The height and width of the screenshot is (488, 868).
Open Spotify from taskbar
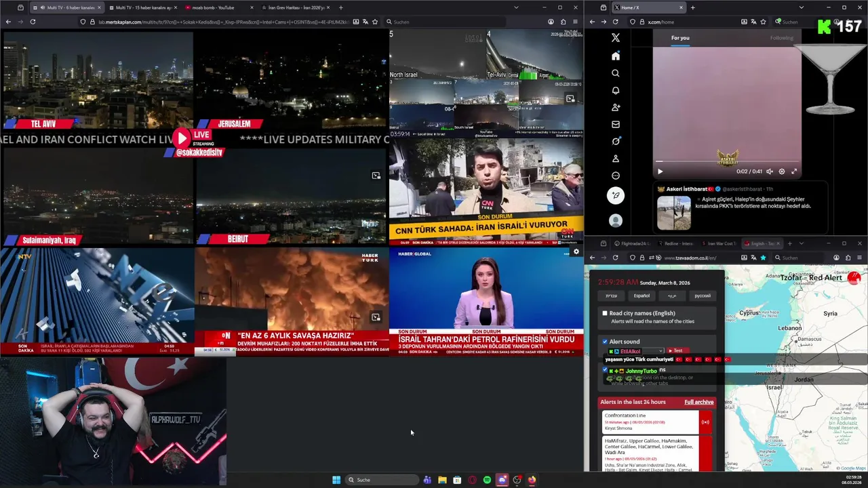[487, 480]
